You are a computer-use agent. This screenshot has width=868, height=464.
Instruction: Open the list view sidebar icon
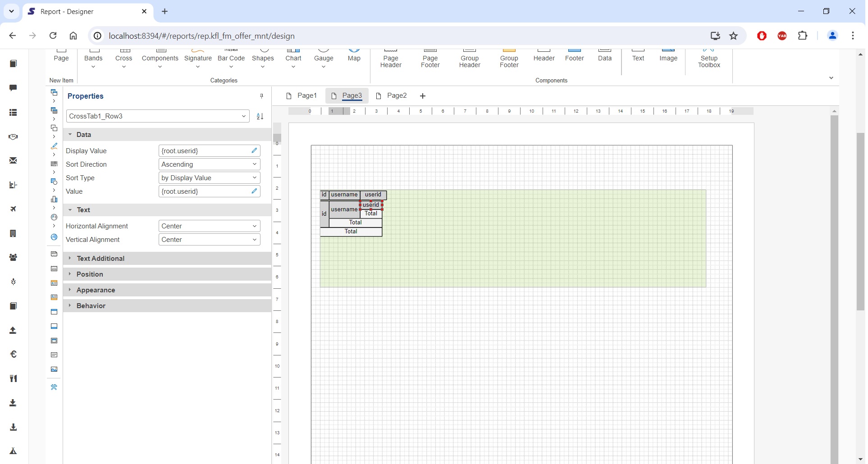tap(13, 112)
